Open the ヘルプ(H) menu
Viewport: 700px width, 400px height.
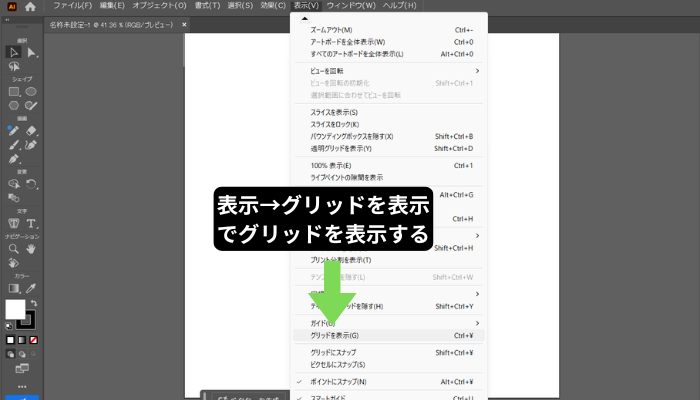pyautogui.click(x=400, y=6)
